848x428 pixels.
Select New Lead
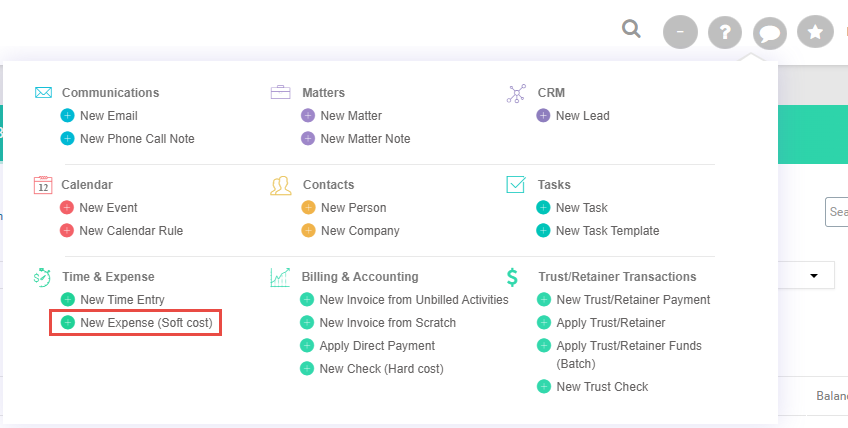coord(582,116)
